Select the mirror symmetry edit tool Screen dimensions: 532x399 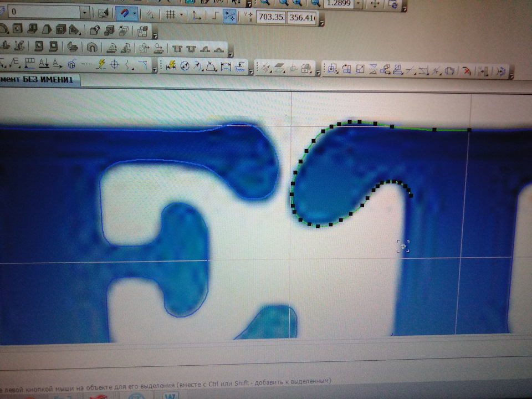[x=373, y=70]
